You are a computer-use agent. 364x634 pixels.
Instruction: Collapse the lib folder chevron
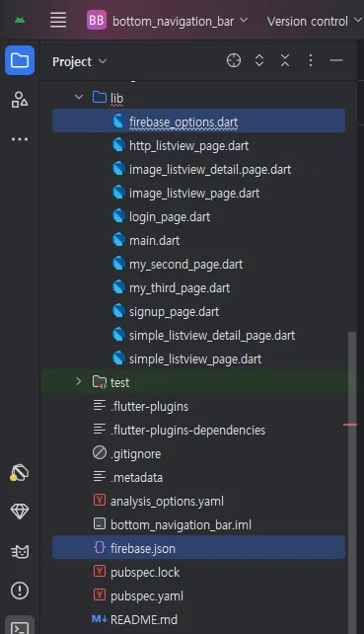(x=79, y=97)
